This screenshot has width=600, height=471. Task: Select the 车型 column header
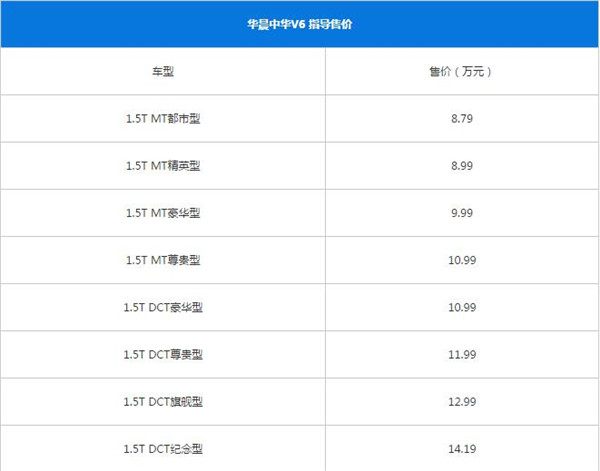point(163,72)
